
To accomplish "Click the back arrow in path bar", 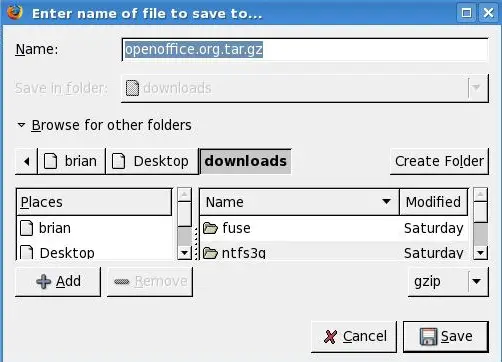I will [26, 162].
